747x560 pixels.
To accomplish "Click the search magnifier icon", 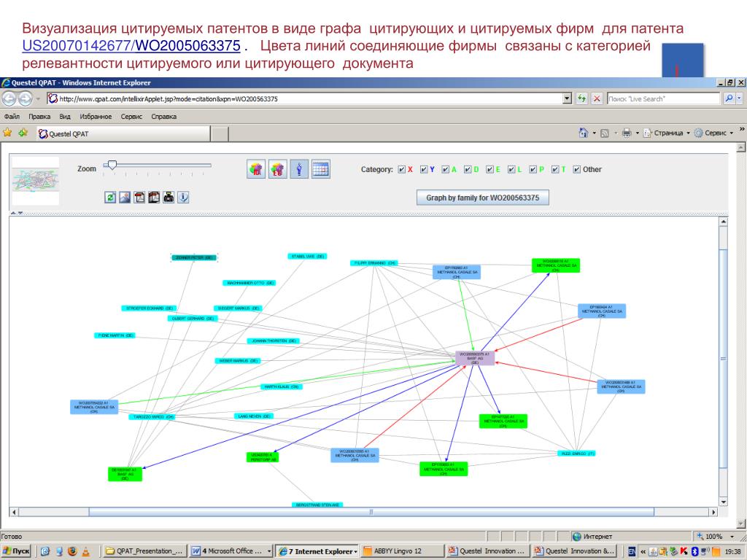I will [729, 98].
